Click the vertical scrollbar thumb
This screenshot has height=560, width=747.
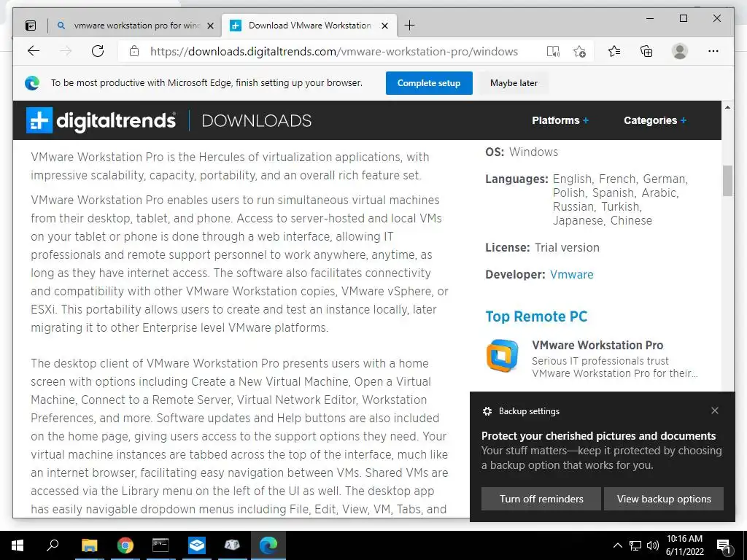coord(727,181)
